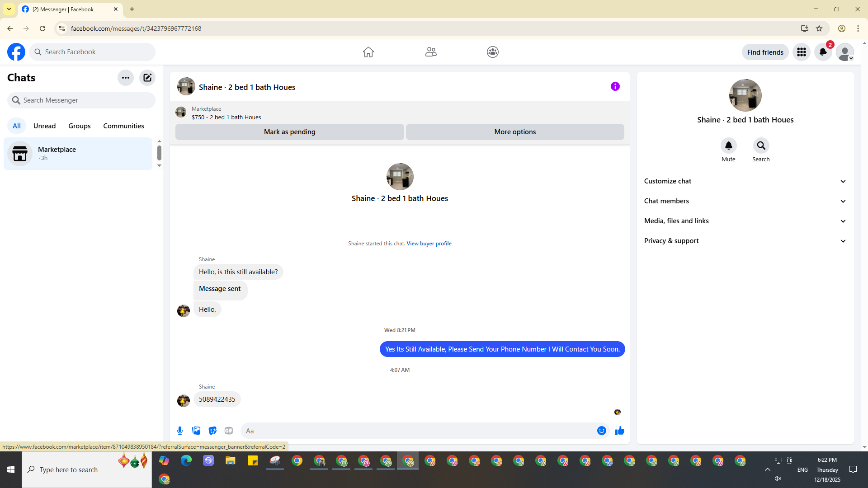Screen dimensions: 868x488
Task: Focus the Aa message input box
Action: pos(418,431)
